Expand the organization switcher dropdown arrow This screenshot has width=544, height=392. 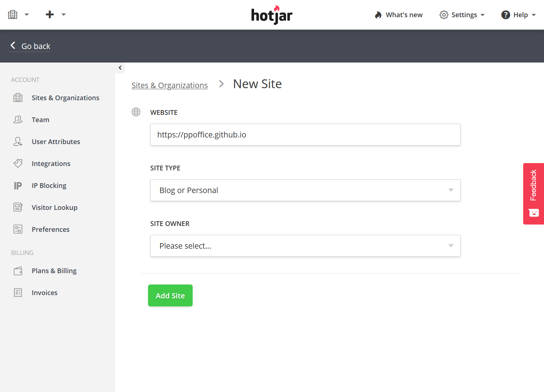27,15
